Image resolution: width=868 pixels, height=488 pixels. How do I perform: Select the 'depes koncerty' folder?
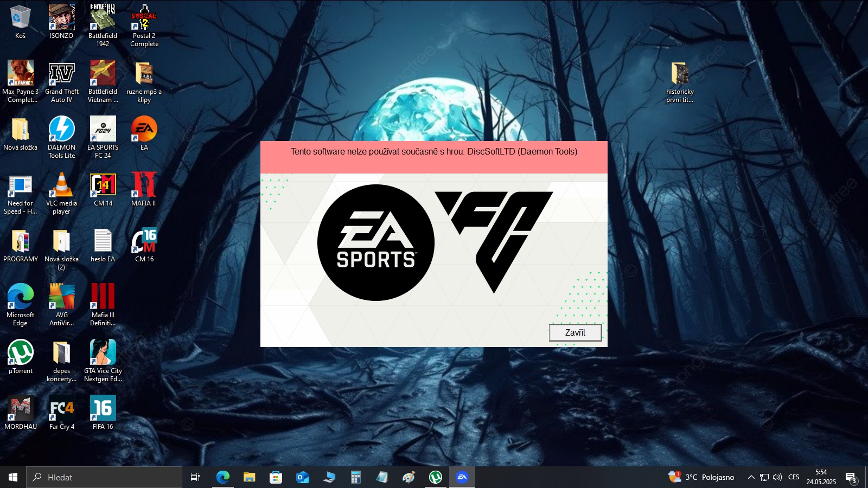click(61, 361)
